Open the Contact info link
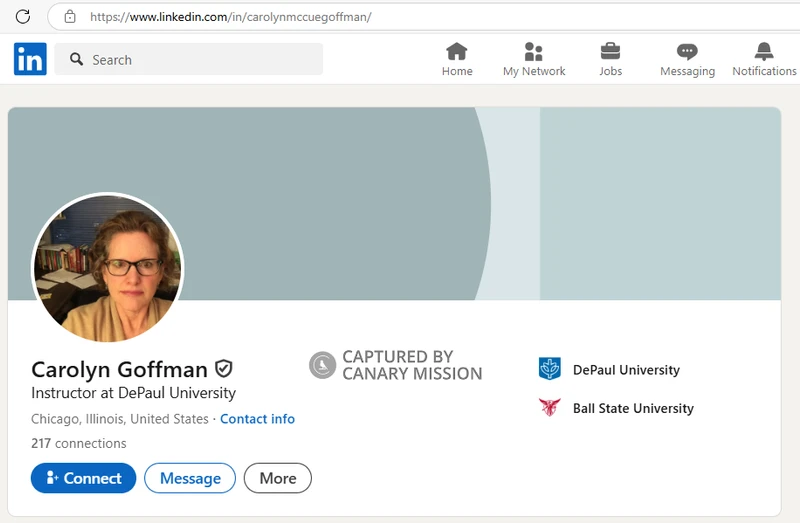 (257, 419)
